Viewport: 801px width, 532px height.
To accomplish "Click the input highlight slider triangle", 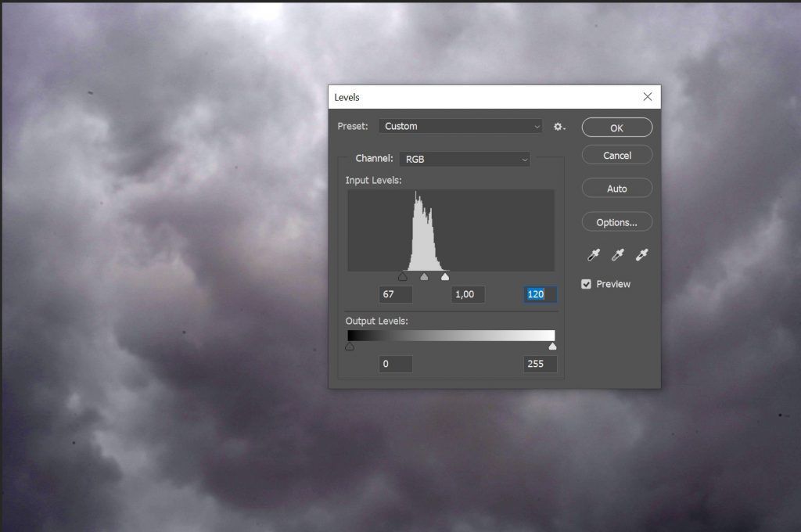I will pos(445,276).
